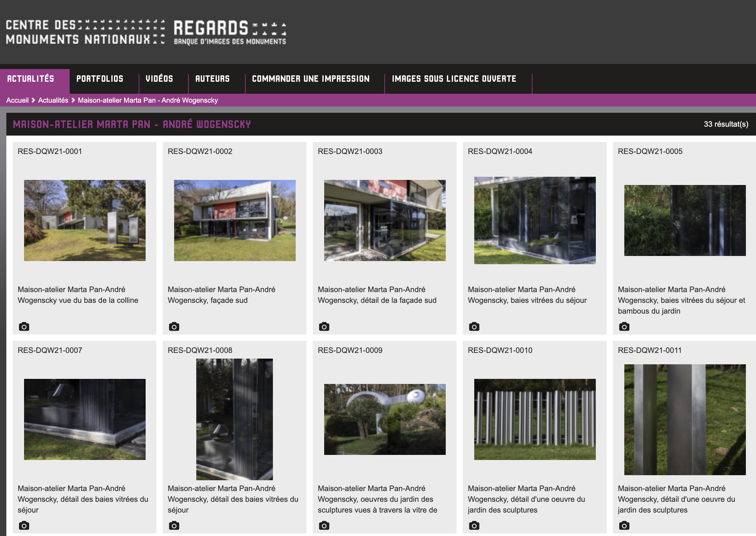Click the Accueil breadcrumb link
The width and height of the screenshot is (756, 536).
[x=17, y=100]
